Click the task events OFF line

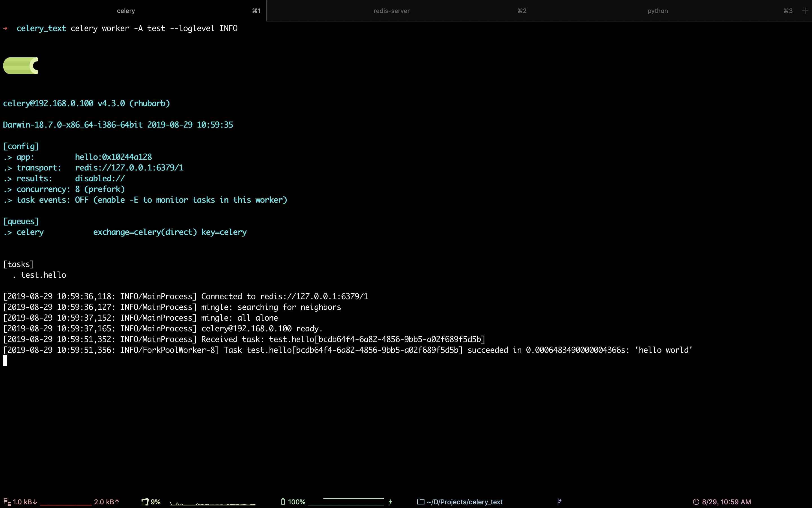[x=145, y=200]
